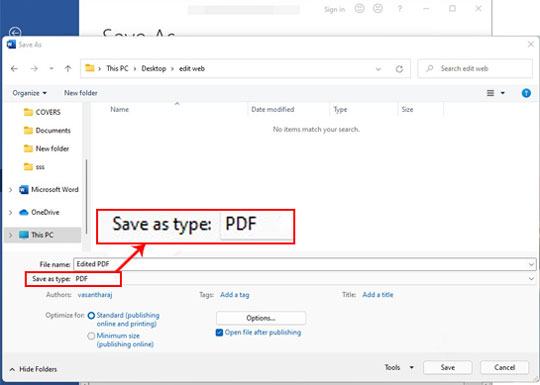Toggle Open file after publishing
The height and width of the screenshot is (385, 540).
click(219, 333)
